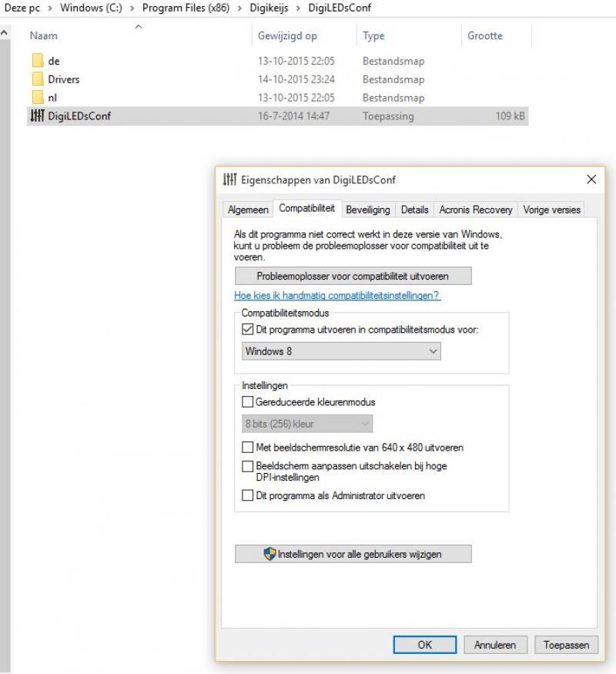
Task: Open link about manual compatibility settings
Action: pos(336,296)
